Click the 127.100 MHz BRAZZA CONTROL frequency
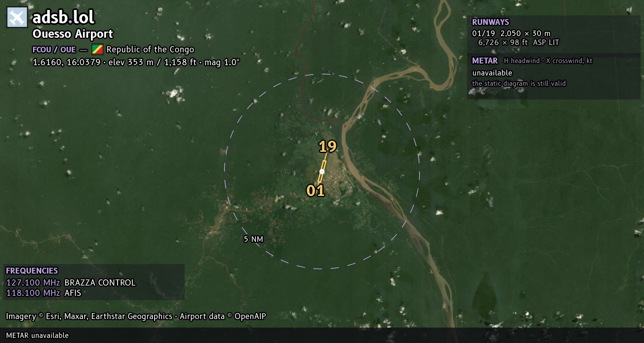644x343 pixels. [x=71, y=283]
